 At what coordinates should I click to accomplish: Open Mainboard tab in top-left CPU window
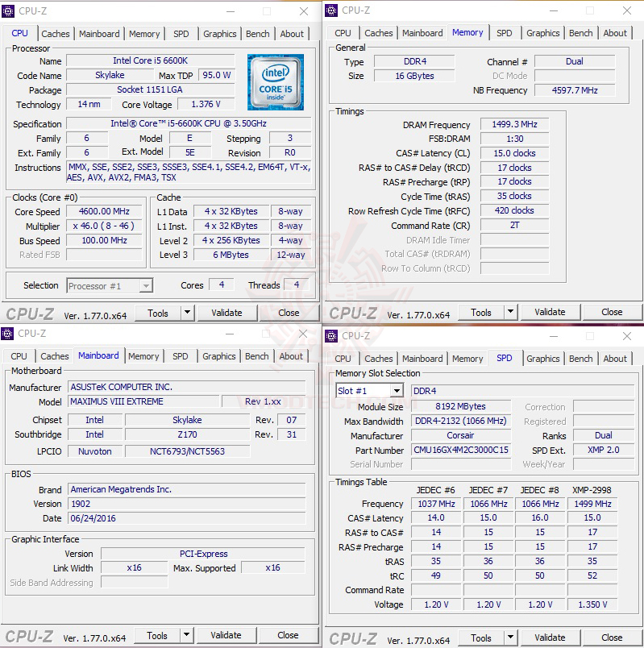click(99, 34)
